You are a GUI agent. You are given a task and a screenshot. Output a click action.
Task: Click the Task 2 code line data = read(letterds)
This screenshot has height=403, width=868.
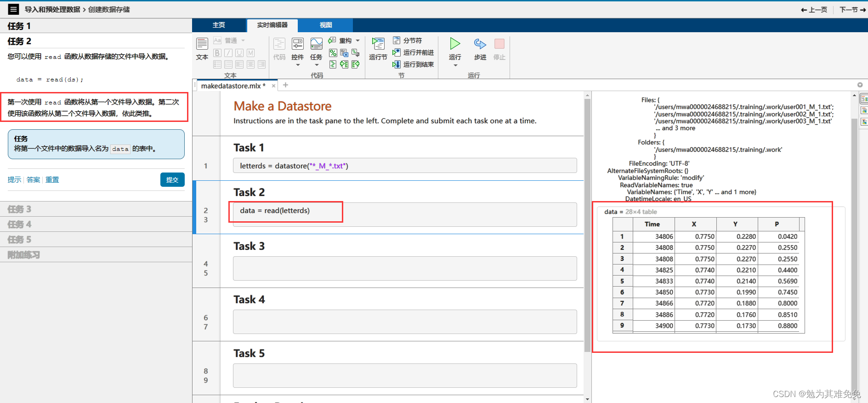[x=275, y=210]
